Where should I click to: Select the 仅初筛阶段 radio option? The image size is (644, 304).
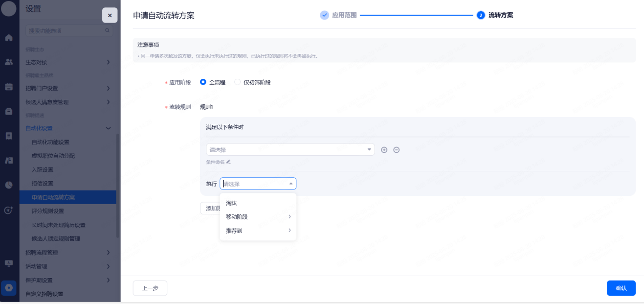pos(238,82)
